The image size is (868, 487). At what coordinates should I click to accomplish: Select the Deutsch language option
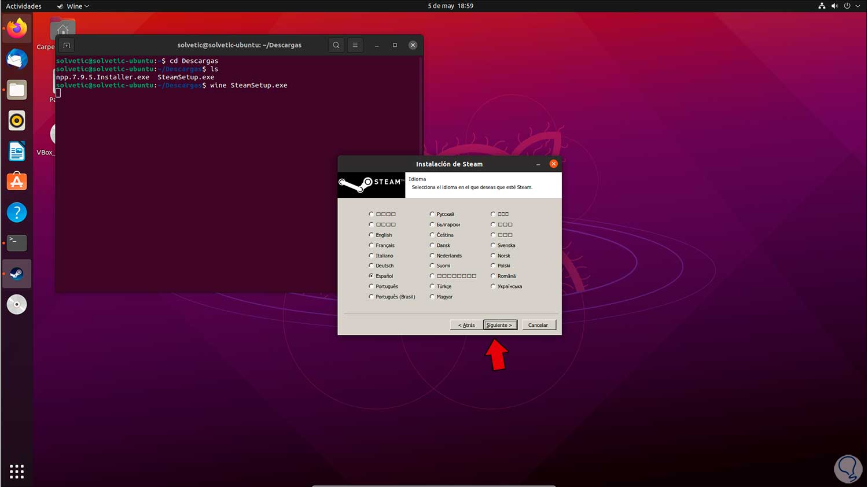click(x=372, y=265)
